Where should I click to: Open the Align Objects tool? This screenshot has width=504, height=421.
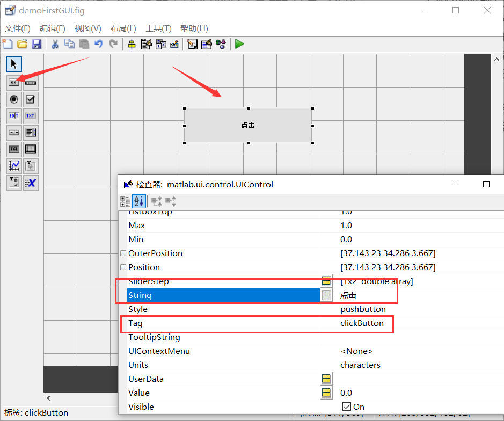pos(132,44)
